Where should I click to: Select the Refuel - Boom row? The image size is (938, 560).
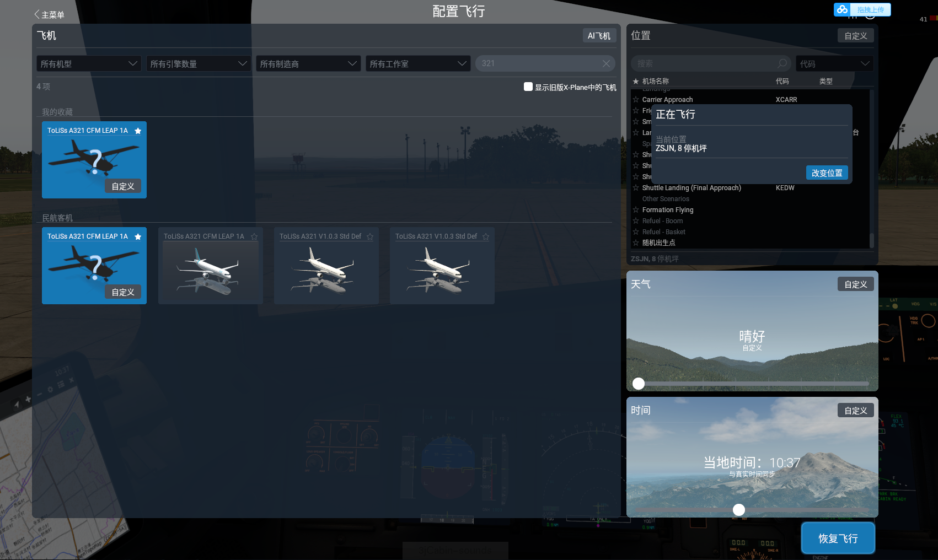click(750, 221)
